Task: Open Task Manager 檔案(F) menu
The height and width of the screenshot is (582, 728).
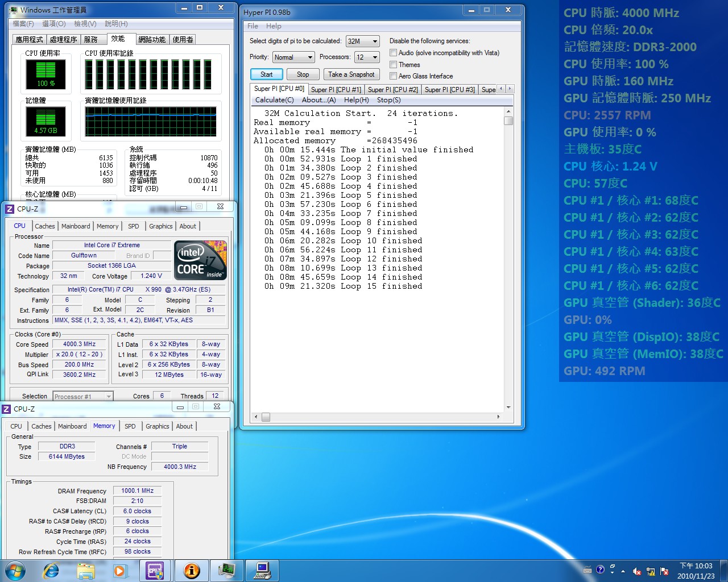Action: click(x=23, y=24)
